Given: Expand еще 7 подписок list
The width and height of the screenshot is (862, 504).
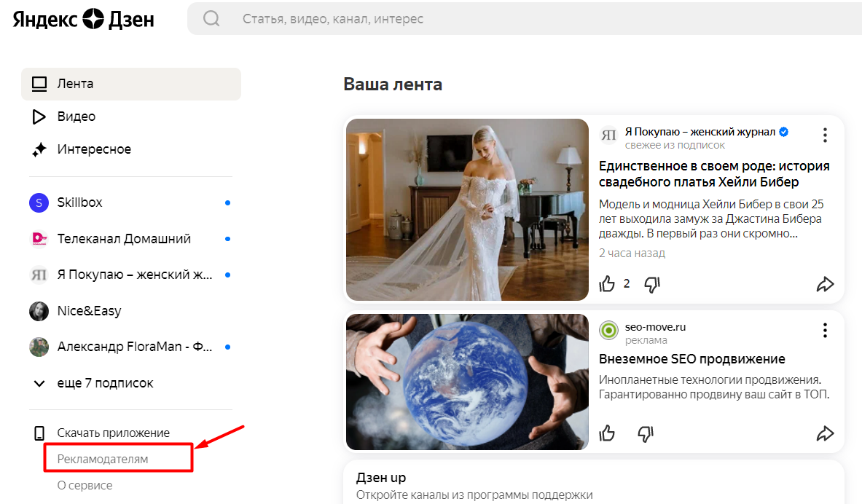Looking at the screenshot, I should coord(105,383).
